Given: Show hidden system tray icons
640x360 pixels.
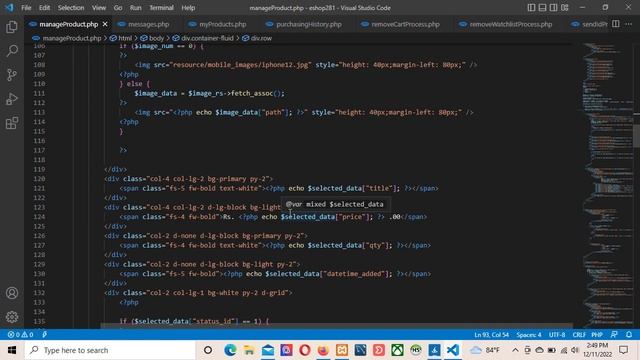Looking at the screenshot, I should tap(515, 350).
